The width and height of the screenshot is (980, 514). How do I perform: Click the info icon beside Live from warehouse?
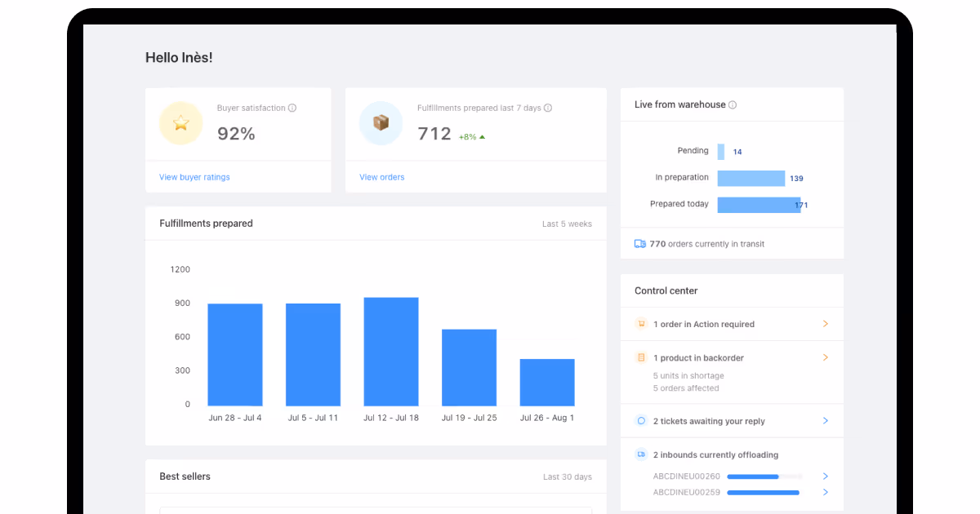(733, 104)
